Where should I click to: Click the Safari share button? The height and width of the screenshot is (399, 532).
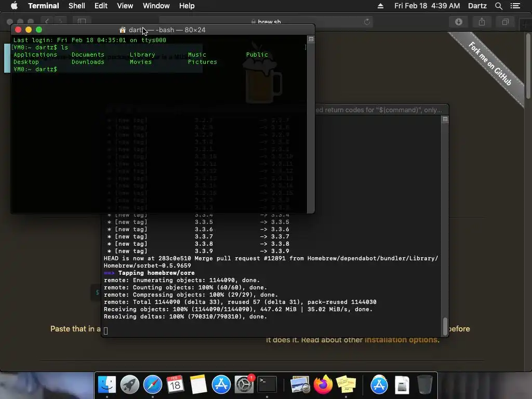(x=482, y=22)
